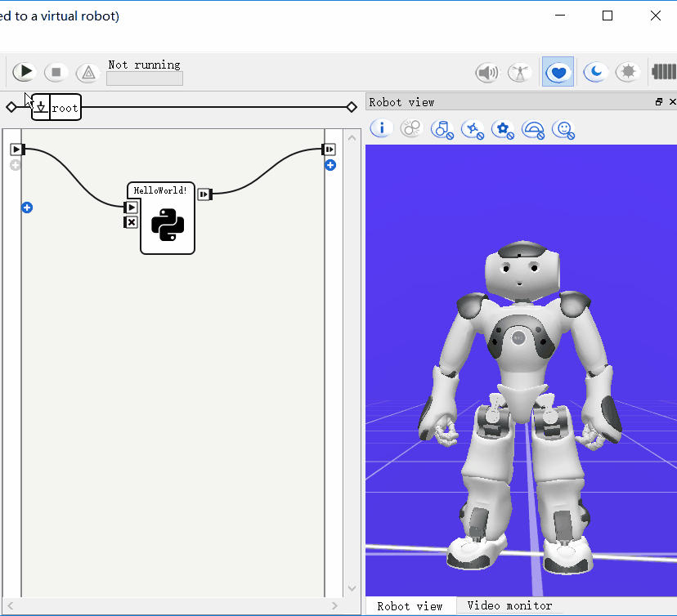Toggle autonomous life heart button

[x=558, y=73]
